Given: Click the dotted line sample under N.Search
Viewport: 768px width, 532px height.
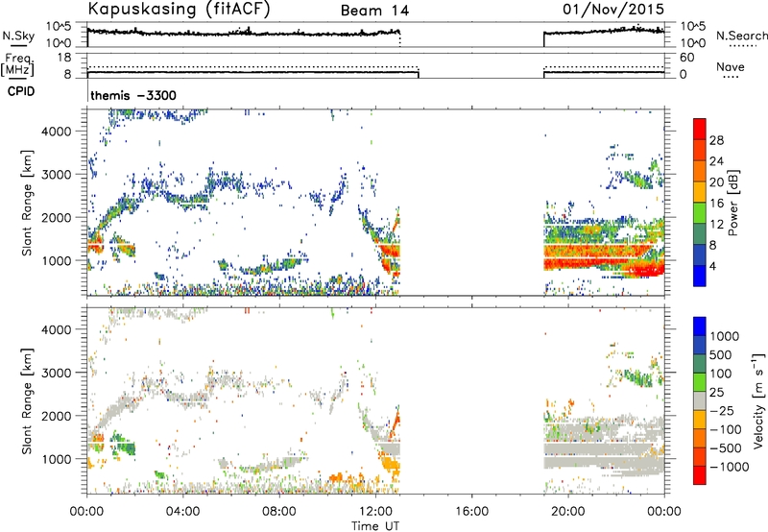Looking at the screenshot, I should point(742,45).
